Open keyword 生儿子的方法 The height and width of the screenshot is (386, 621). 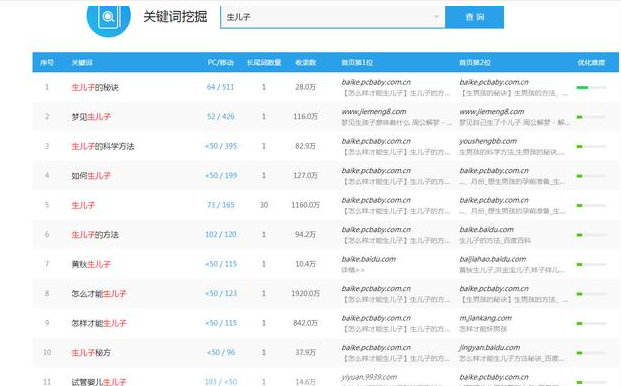(x=95, y=235)
